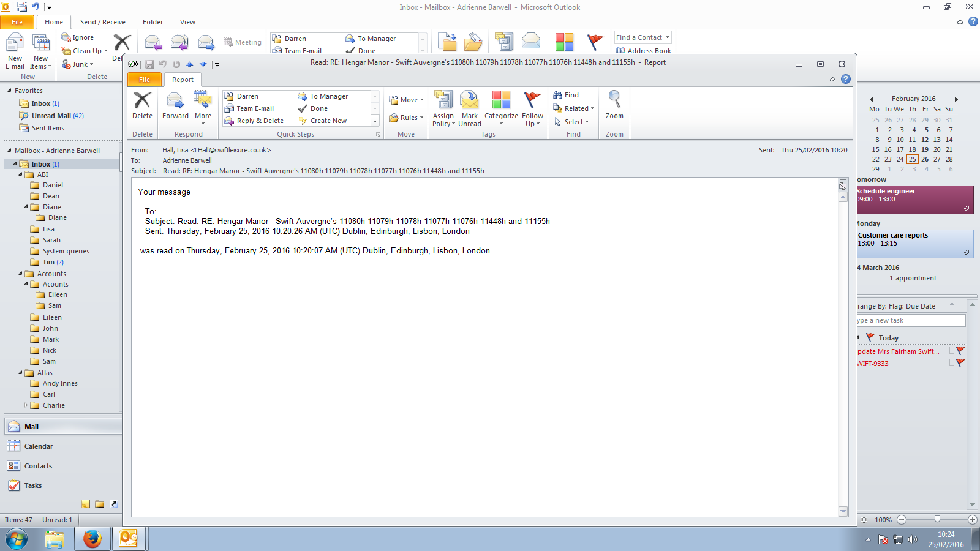Viewport: 980px width, 551px height.
Task: Click Follow Up flag in report ribbon
Action: coord(532,109)
